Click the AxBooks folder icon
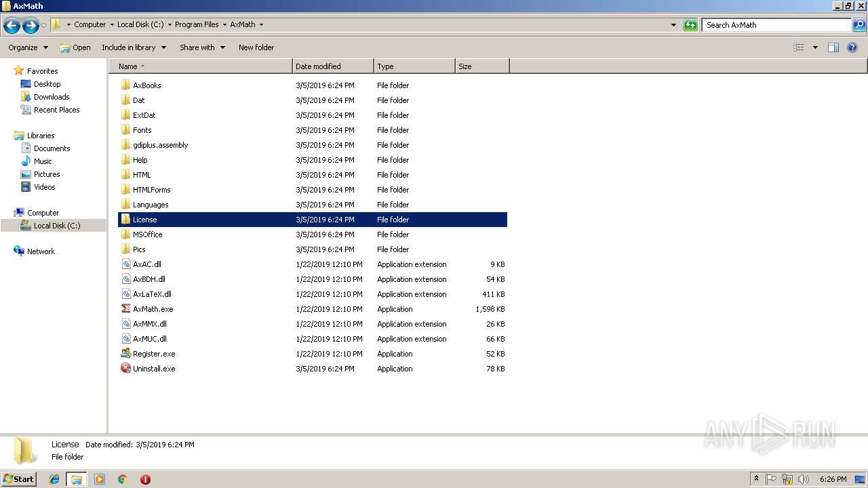The image size is (868, 488). (x=125, y=85)
